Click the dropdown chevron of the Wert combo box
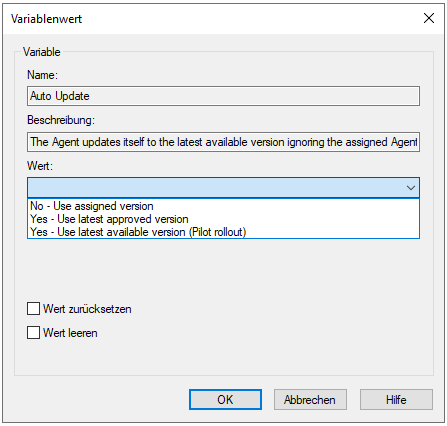The height and width of the screenshot is (426, 447). click(x=411, y=188)
